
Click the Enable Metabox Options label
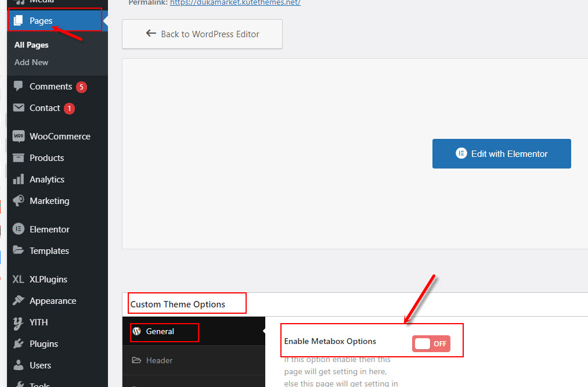click(330, 341)
